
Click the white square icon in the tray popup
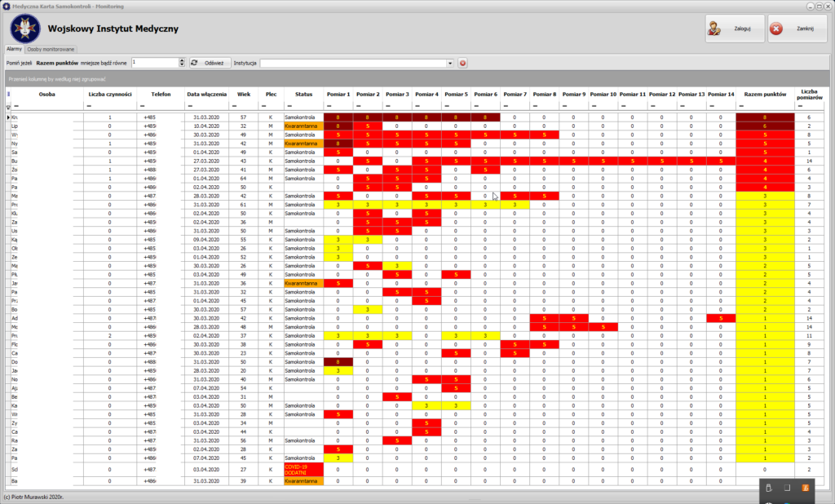click(788, 488)
